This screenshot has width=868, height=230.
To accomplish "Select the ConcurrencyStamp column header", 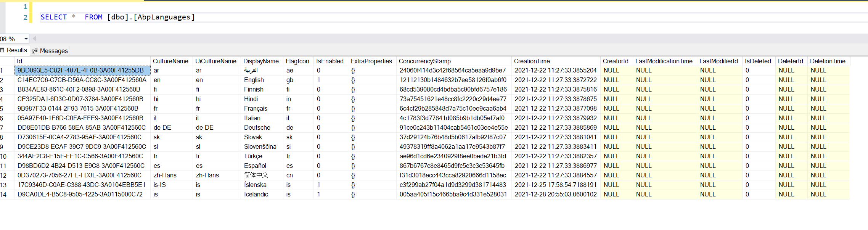I will (x=424, y=61).
